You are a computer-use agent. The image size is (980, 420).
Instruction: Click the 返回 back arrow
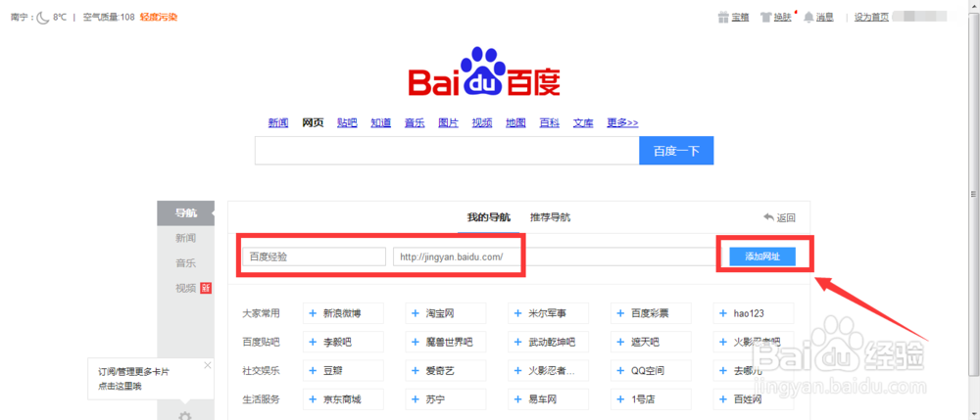point(768,217)
